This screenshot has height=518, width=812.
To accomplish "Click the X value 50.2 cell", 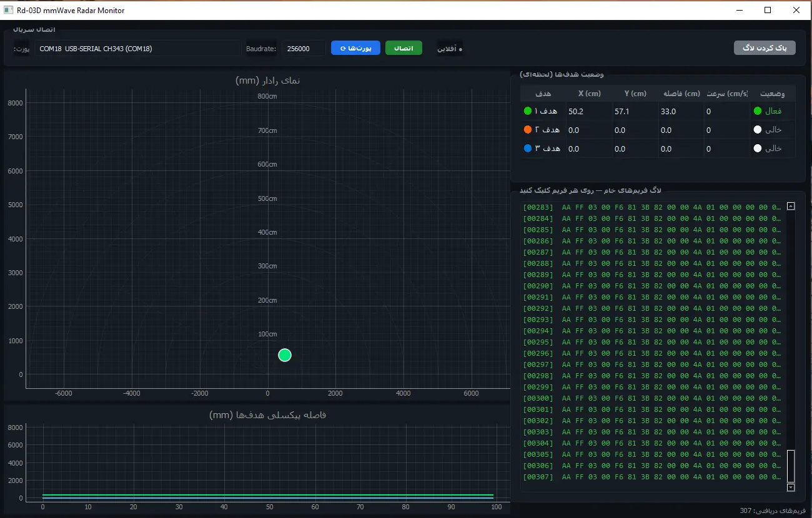I will point(589,111).
